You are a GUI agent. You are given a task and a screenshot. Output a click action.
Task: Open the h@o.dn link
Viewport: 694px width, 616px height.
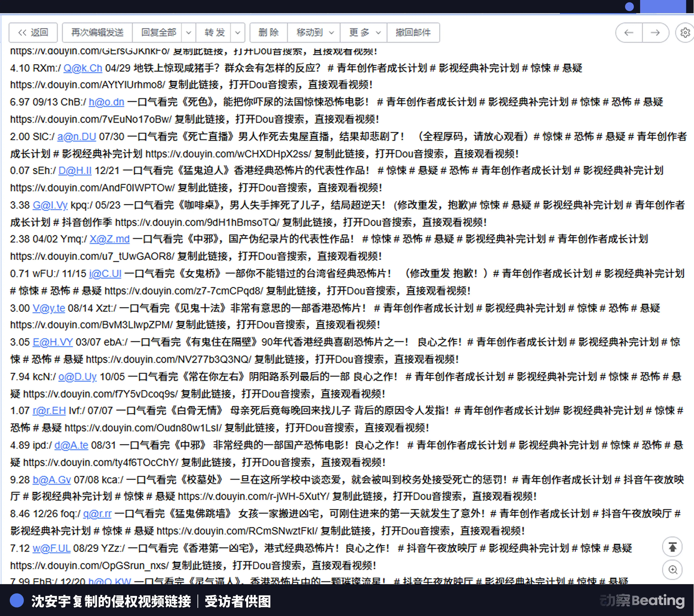(107, 102)
